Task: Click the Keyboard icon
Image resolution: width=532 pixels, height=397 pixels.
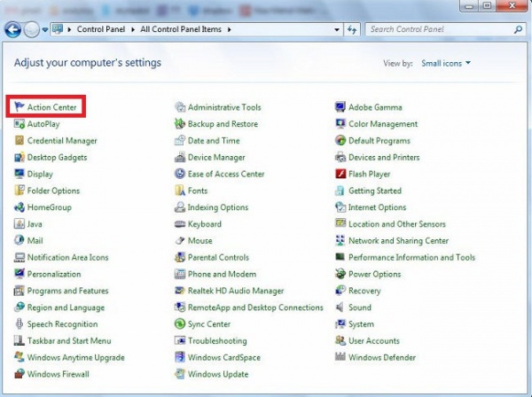Action: tap(179, 224)
